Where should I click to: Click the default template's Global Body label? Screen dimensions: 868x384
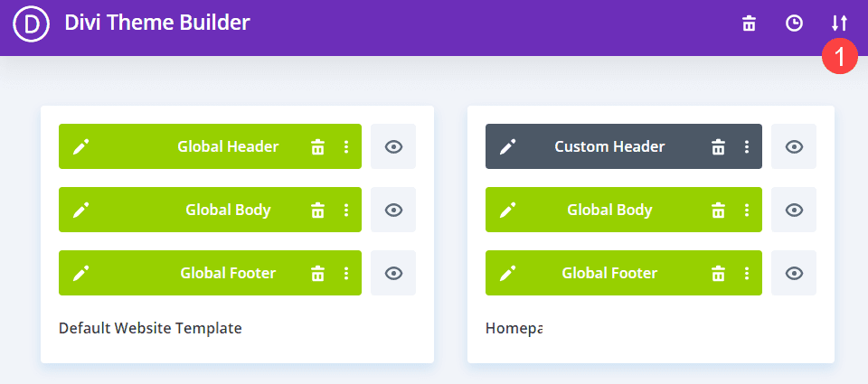228,210
